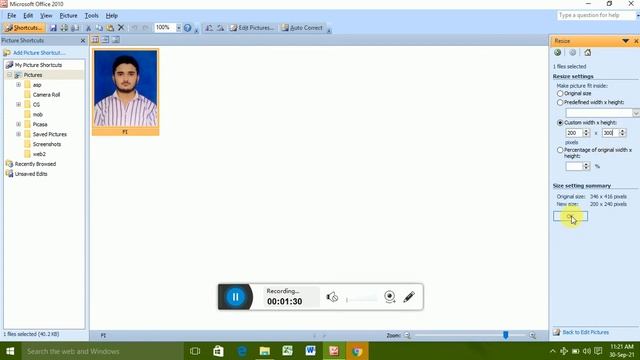Click the Zoom out magnifier icon
640x360 pixels.
(x=407, y=335)
